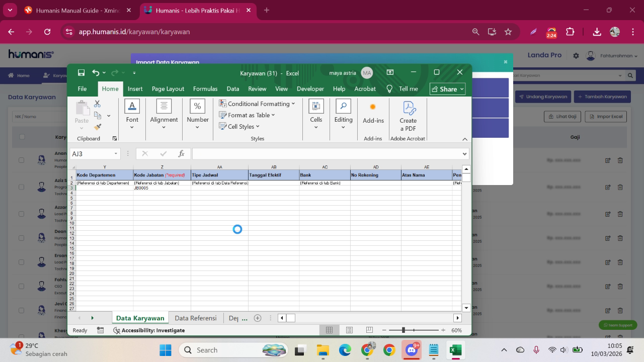The height and width of the screenshot is (362, 644).
Task: Undo the last action in Excel
Action: click(x=96, y=72)
